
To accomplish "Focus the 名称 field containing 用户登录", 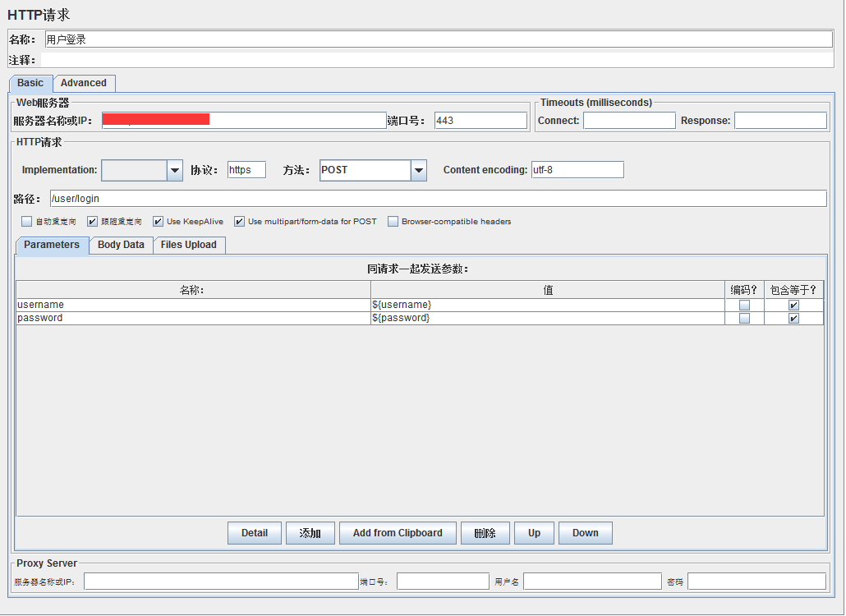I will (439, 39).
